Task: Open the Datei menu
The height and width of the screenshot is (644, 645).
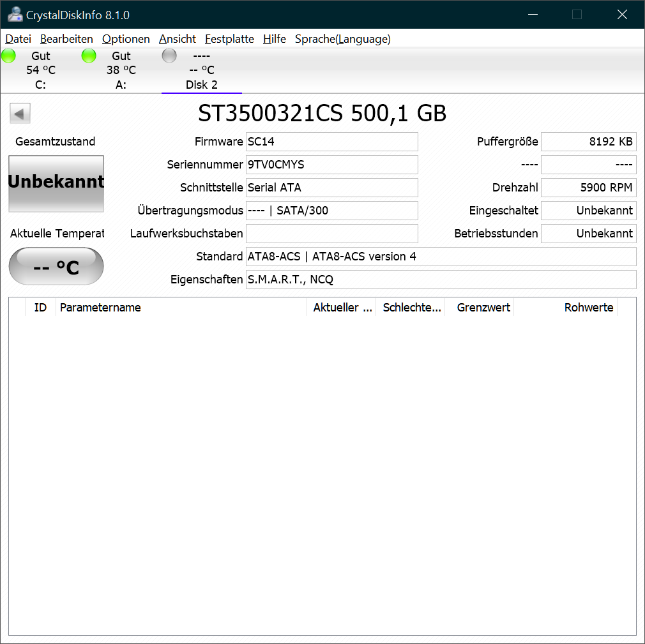Action: (x=18, y=39)
